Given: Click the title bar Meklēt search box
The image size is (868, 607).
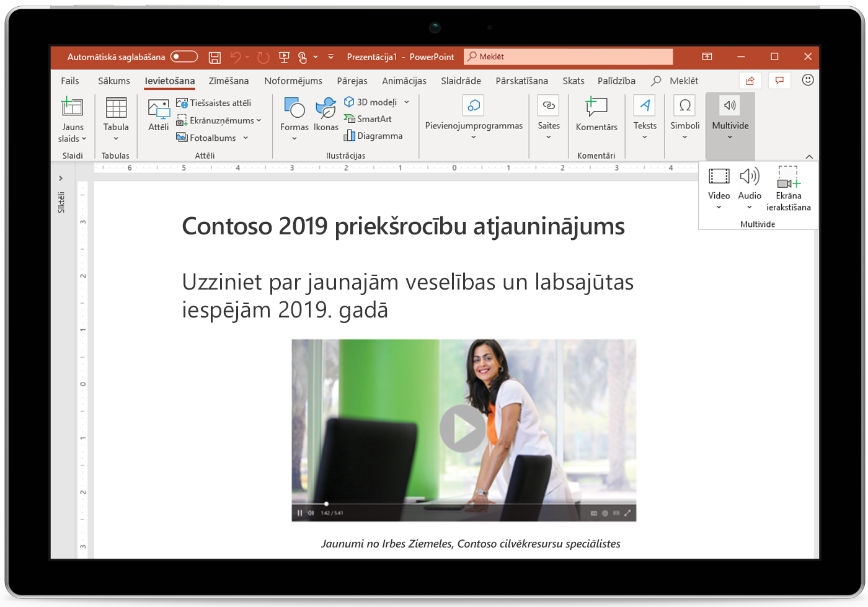Looking at the screenshot, I should [x=569, y=56].
